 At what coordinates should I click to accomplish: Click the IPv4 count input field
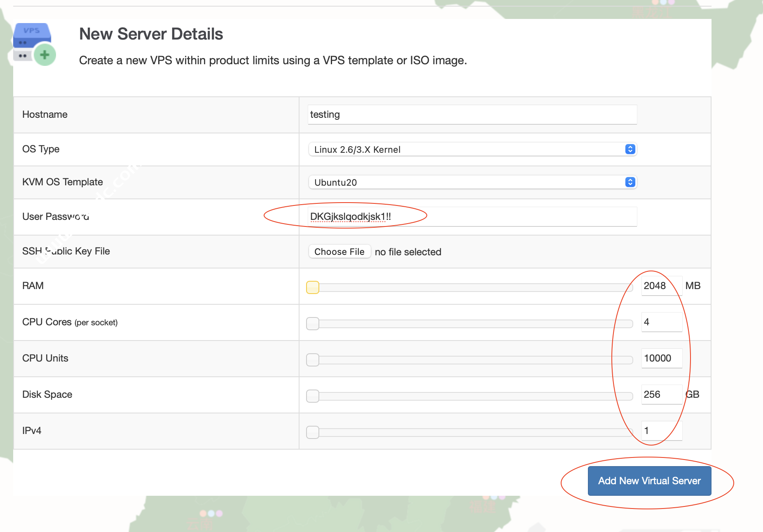tap(661, 431)
